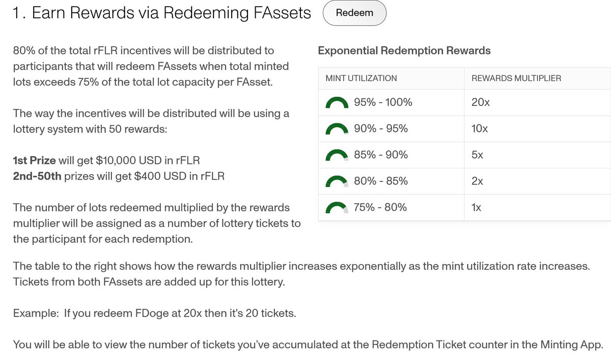The image size is (611, 364).
Task: Select the 95% - 100% utilization gauge icon
Action: point(337,103)
